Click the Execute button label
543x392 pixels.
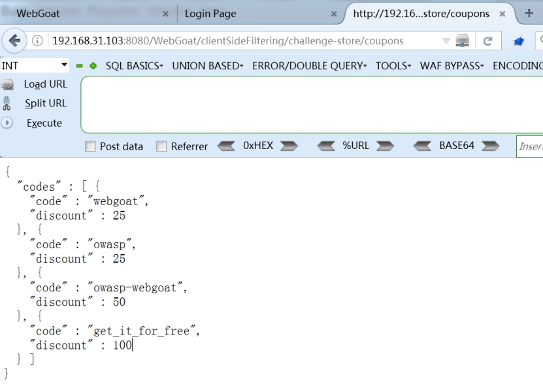click(x=44, y=123)
